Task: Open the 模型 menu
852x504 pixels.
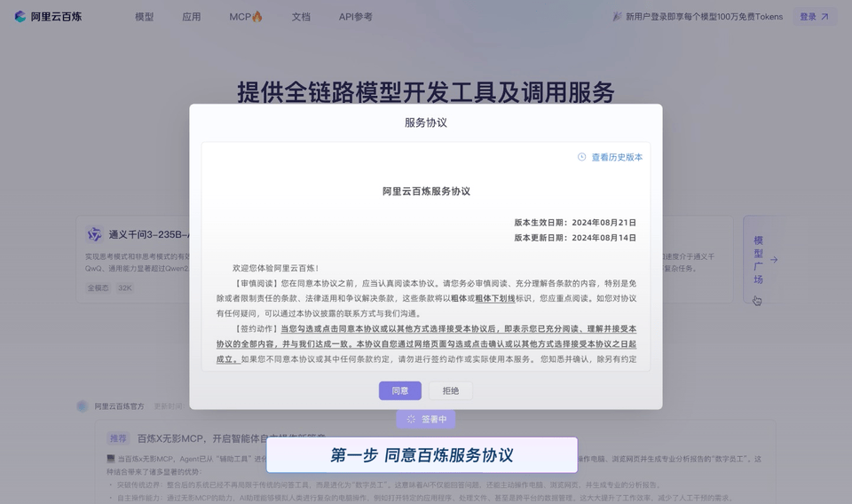Action: point(144,17)
